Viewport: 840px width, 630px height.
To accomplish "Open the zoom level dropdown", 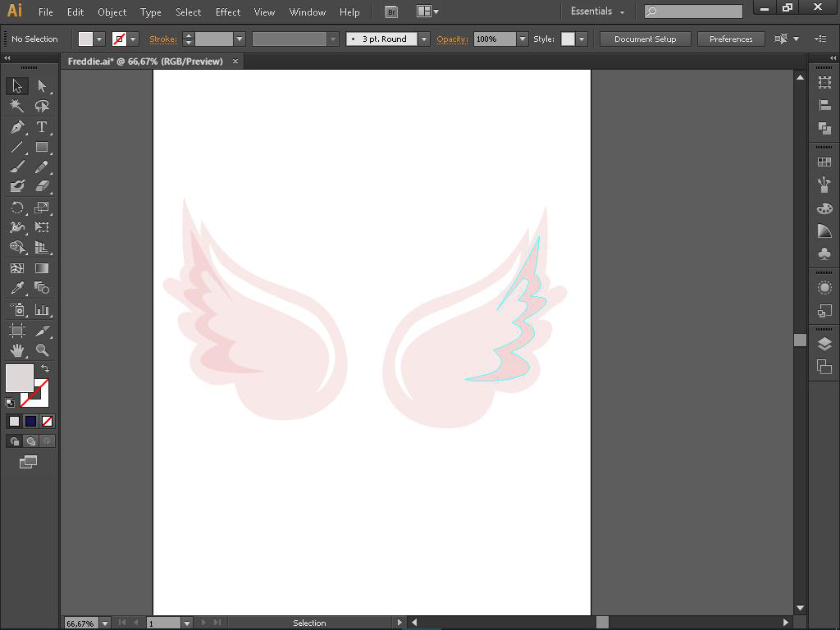I will tap(105, 623).
